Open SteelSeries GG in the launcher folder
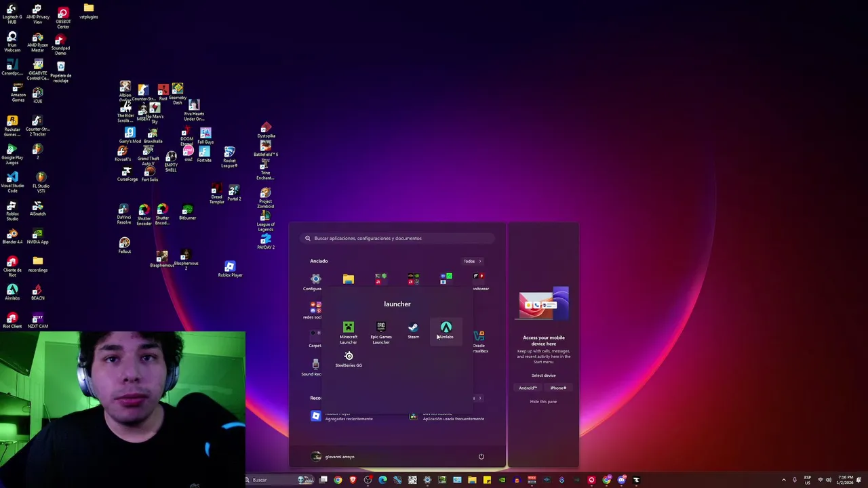Viewport: 868px width, 488px height. [x=349, y=359]
